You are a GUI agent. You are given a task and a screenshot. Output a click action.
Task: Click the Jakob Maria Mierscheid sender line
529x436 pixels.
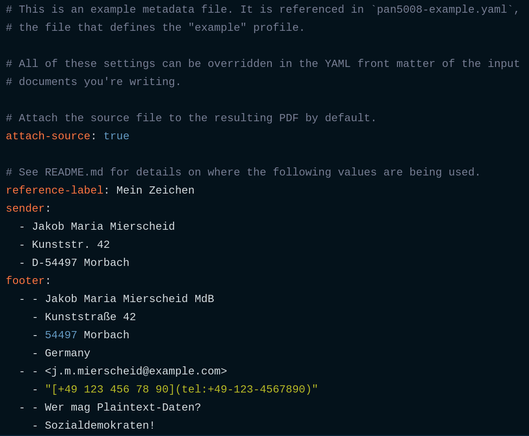[x=104, y=226]
